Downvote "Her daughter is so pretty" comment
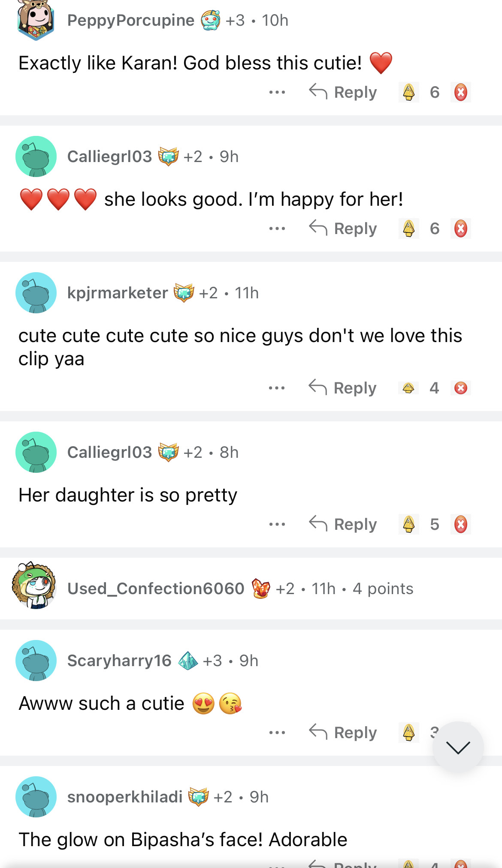The width and height of the screenshot is (502, 868). click(x=461, y=524)
